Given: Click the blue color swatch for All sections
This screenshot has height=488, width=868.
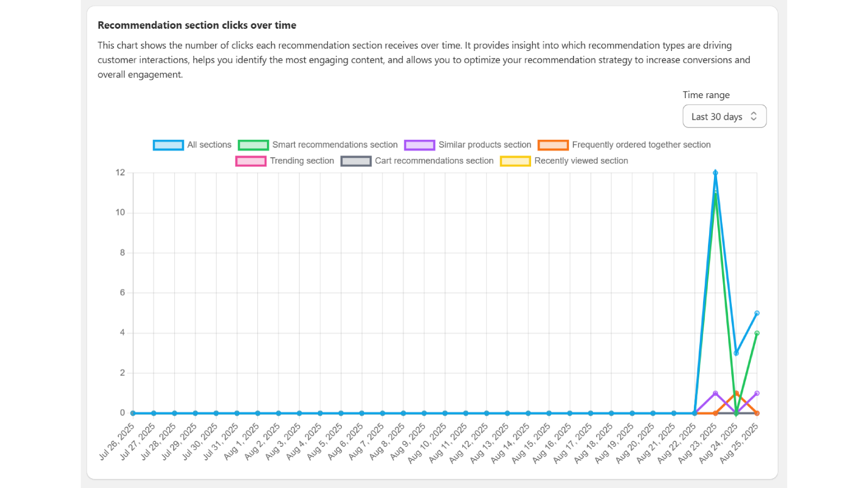Looking at the screenshot, I should coord(168,145).
